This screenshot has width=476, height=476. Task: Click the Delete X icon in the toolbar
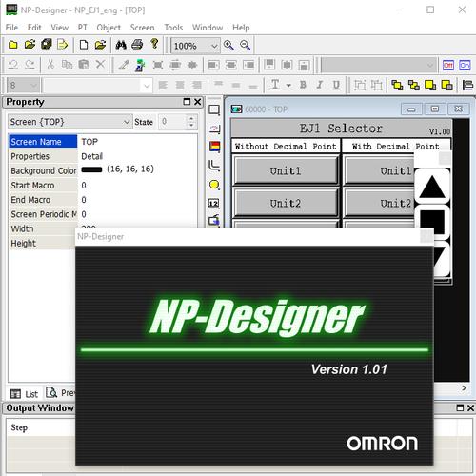click(100, 65)
